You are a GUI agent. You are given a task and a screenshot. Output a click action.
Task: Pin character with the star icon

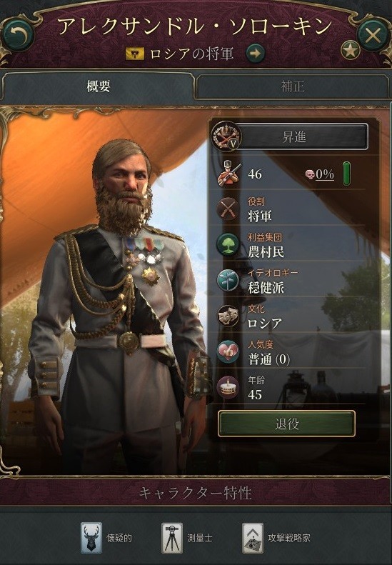click(x=350, y=50)
